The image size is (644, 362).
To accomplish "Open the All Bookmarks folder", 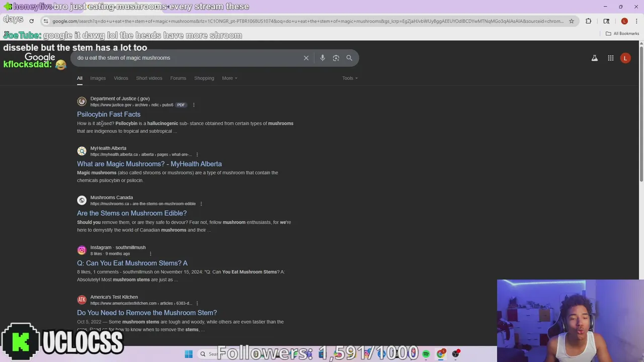I will [x=622, y=34].
